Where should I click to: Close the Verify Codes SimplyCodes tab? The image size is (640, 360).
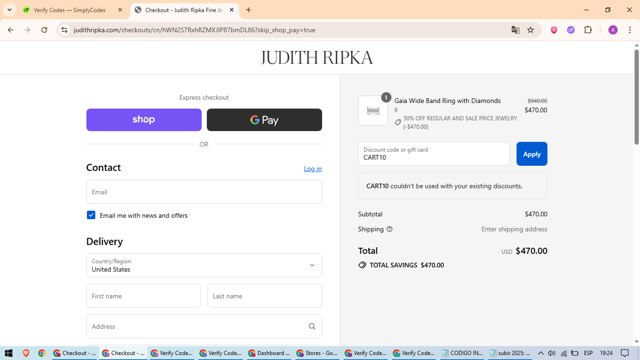tap(120, 10)
